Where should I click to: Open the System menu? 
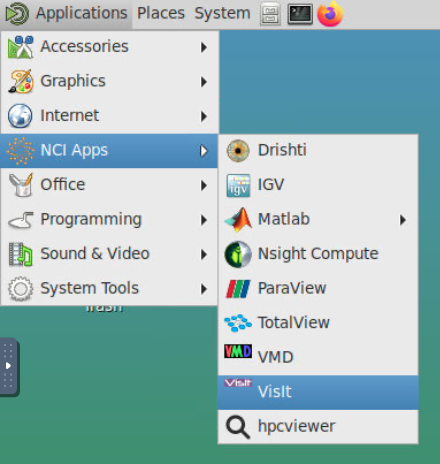222,14
